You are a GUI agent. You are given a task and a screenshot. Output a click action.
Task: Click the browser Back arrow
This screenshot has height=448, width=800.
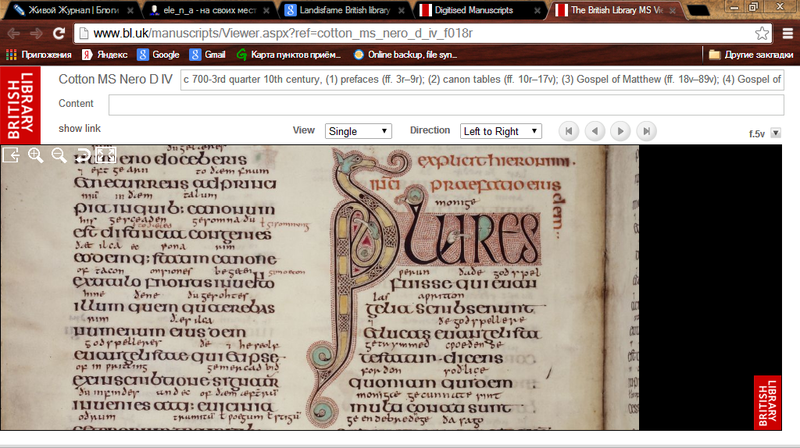tap(13, 33)
